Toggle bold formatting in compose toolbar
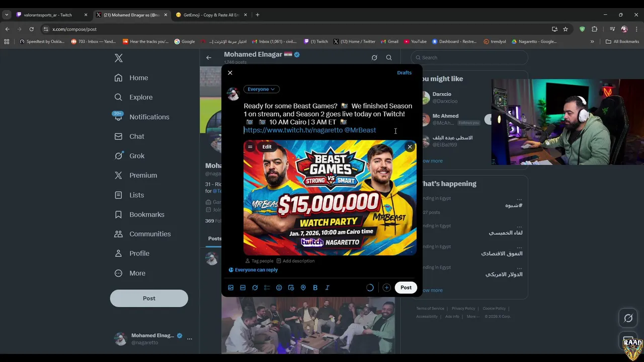This screenshot has width=644, height=362. tap(315, 288)
